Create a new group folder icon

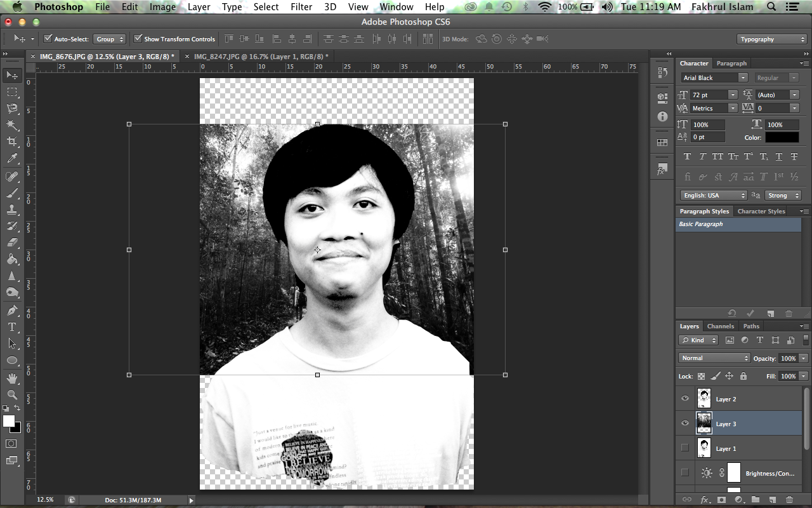pos(756,500)
